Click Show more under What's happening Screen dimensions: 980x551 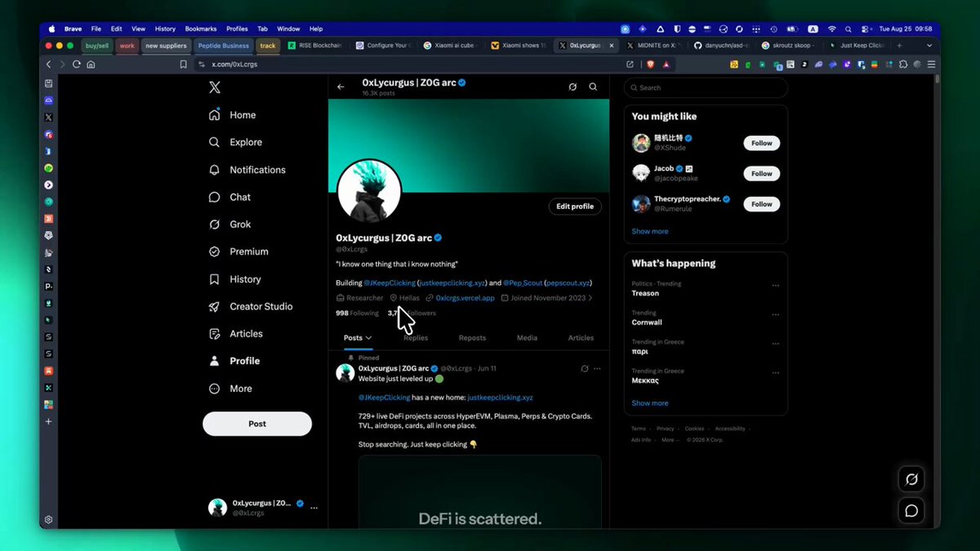click(650, 403)
